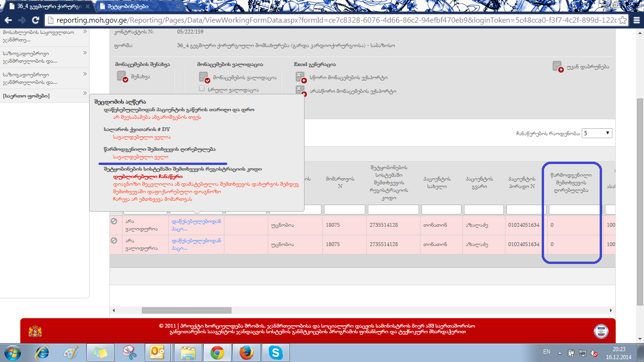Click the სწორი მონაცემების ექსპორტი Excel icon

click(x=300, y=77)
